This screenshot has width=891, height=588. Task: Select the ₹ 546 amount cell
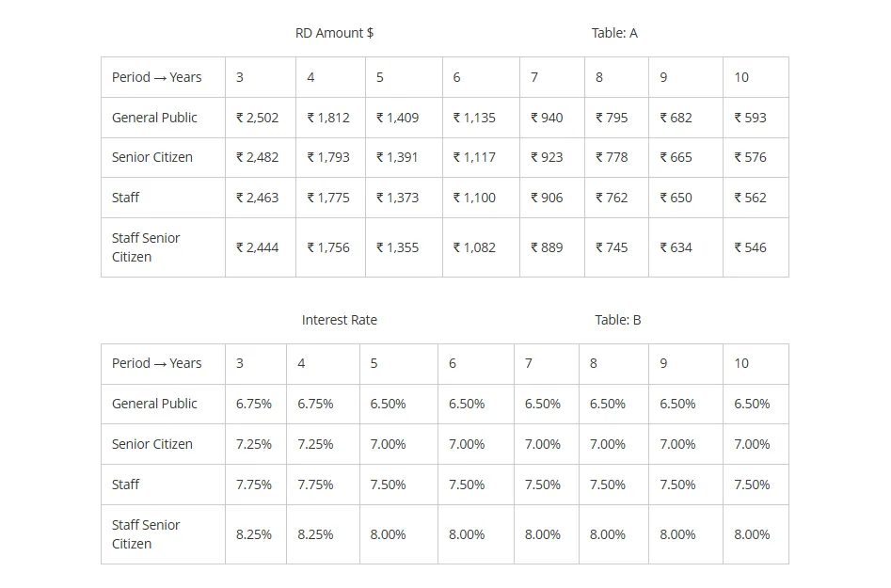(x=750, y=247)
